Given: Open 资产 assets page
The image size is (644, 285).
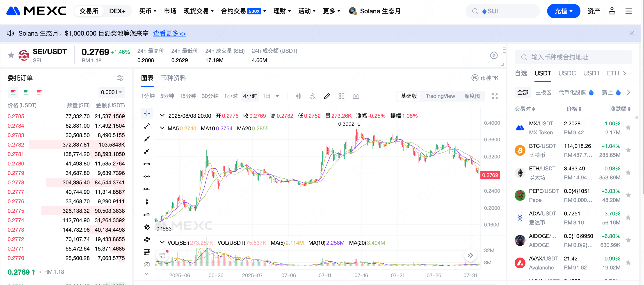Looking at the screenshot, I should [x=594, y=11].
